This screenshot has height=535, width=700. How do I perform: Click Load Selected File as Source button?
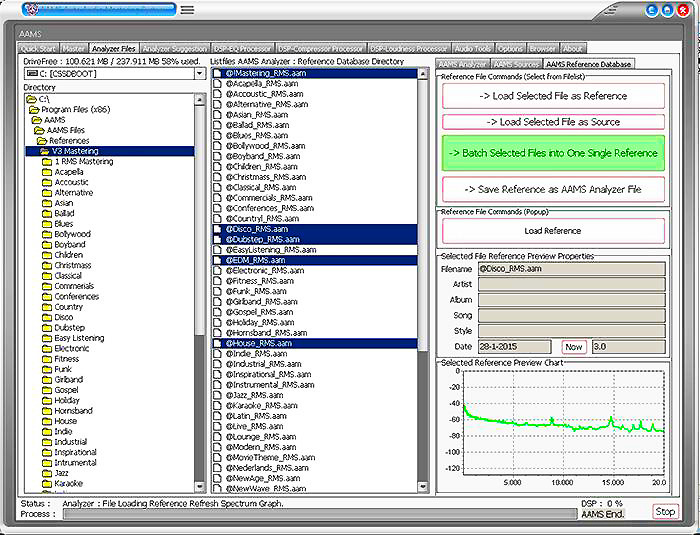(553, 122)
